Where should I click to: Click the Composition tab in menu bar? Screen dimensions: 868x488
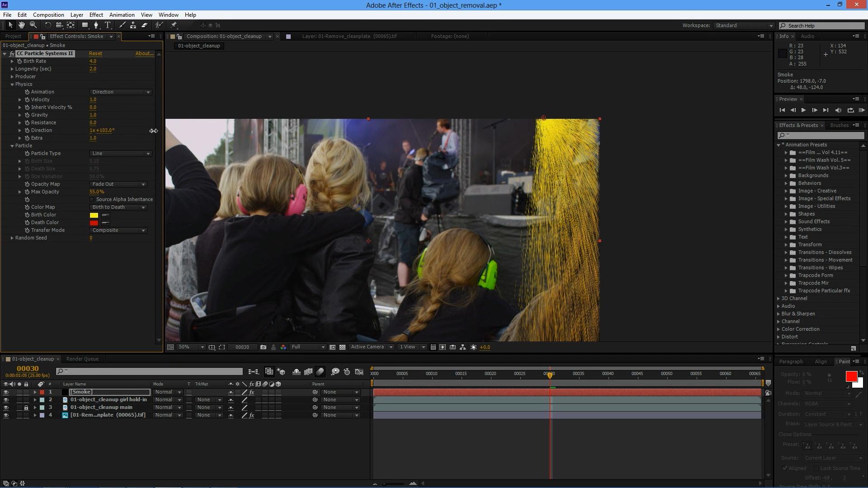[x=47, y=14]
